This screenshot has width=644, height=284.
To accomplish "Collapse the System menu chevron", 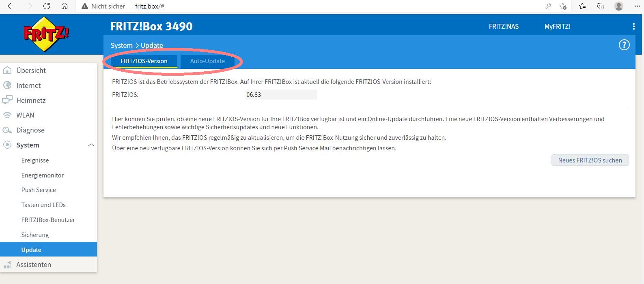I will pyautogui.click(x=91, y=145).
